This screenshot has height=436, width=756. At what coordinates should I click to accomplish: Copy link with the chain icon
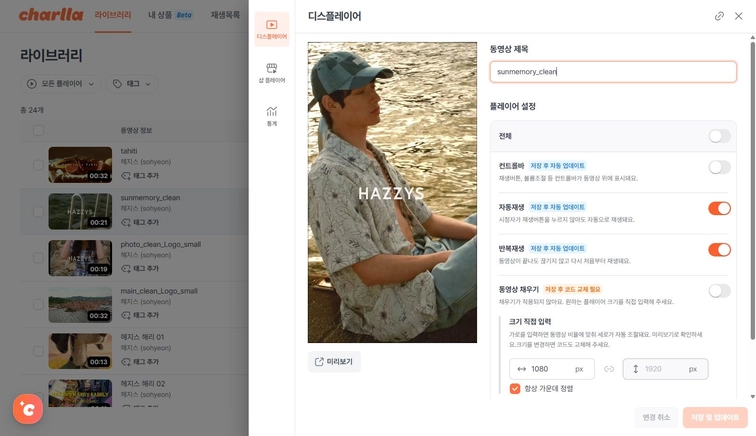click(719, 16)
